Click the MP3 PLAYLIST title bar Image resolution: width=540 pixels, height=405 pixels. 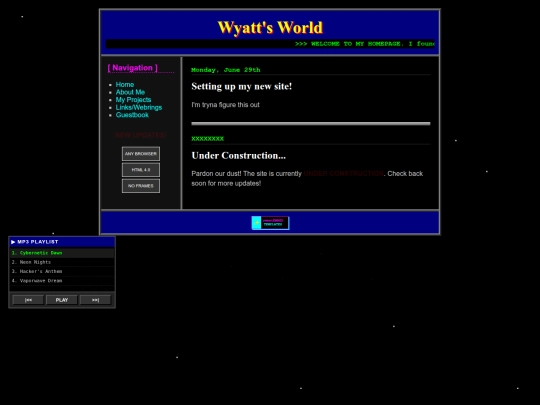click(x=62, y=242)
